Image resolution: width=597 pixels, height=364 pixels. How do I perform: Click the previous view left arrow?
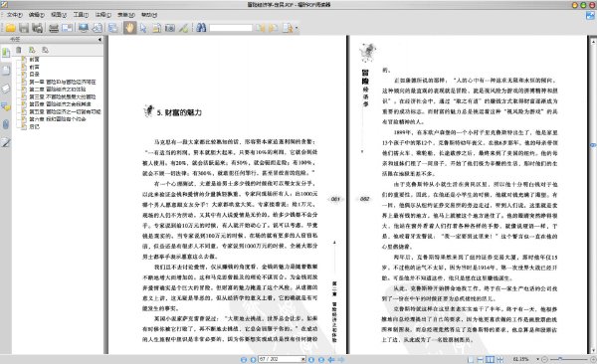[x=331, y=359]
